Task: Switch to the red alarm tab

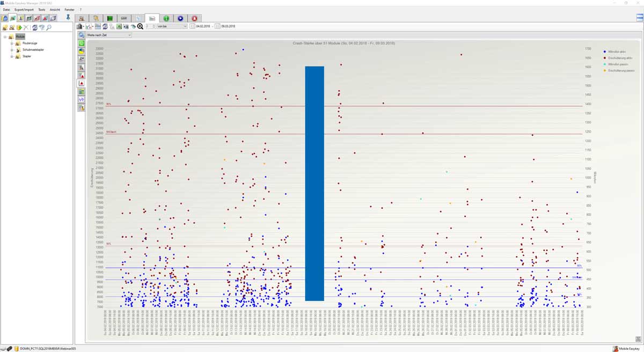Action: [x=194, y=18]
